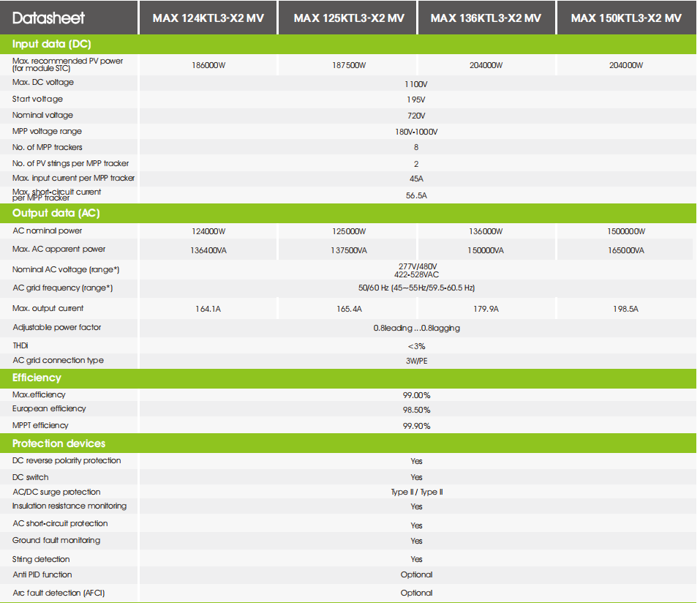
Task: Select the 136000W AC nominal power value
Action: coord(486,231)
